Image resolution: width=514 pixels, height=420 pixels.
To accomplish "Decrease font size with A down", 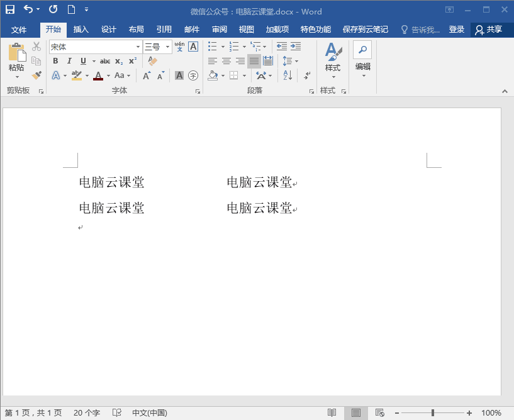I will [160, 75].
